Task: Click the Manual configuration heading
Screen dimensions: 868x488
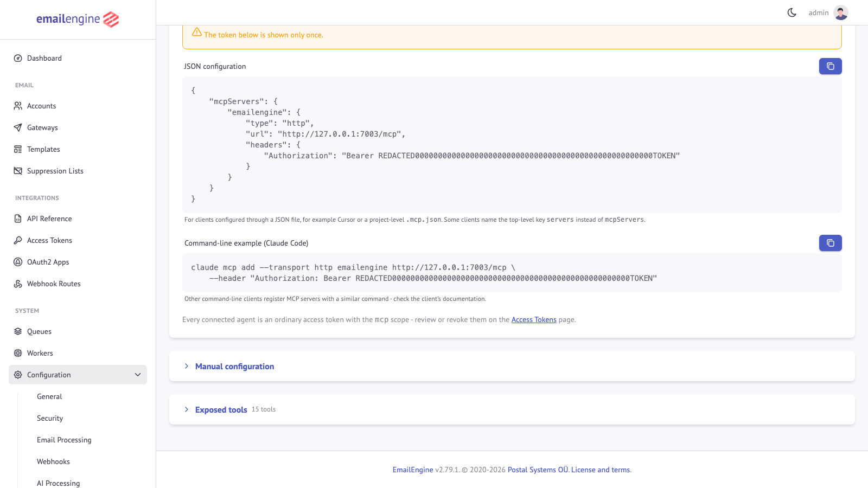Action: [234, 367]
